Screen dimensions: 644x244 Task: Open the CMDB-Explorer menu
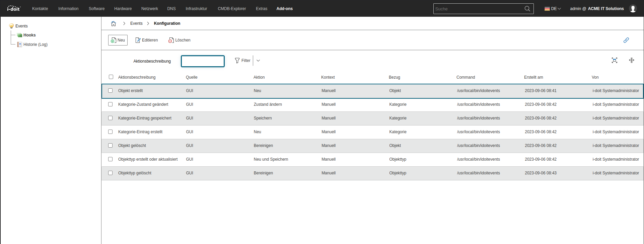pos(232,9)
